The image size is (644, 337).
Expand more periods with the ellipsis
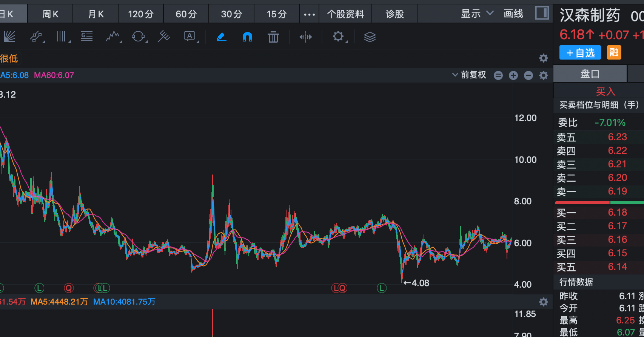309,14
